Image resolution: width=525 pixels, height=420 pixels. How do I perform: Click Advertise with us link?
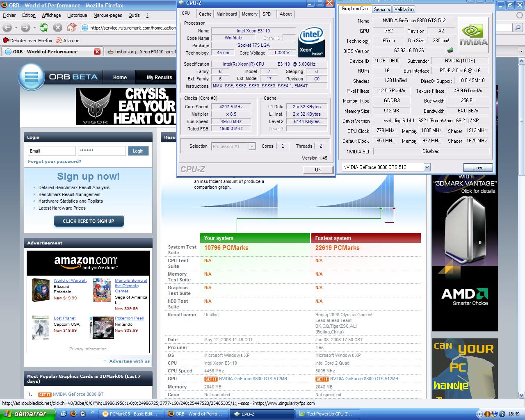130,361
